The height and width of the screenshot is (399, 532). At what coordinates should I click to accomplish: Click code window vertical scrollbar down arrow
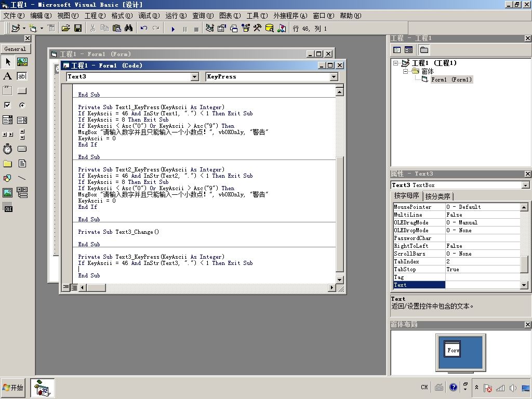click(x=339, y=280)
